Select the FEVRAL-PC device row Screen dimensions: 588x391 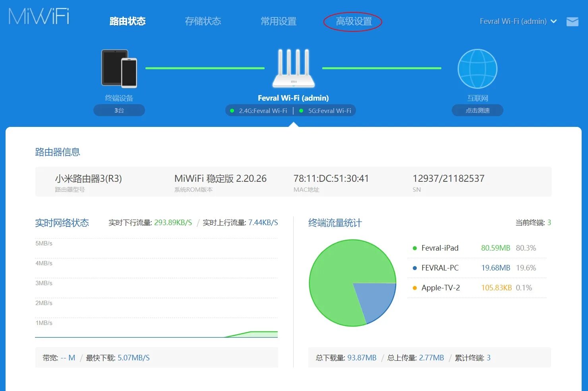(x=477, y=268)
